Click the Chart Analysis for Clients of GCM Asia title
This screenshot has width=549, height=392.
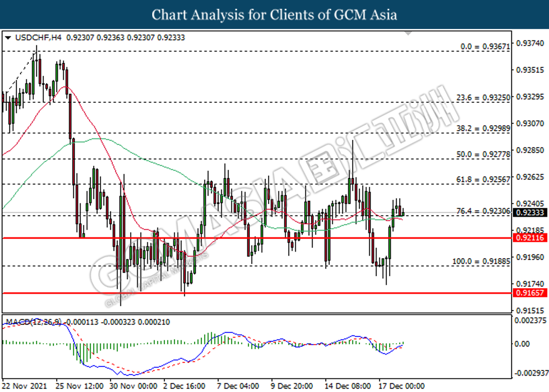click(274, 15)
